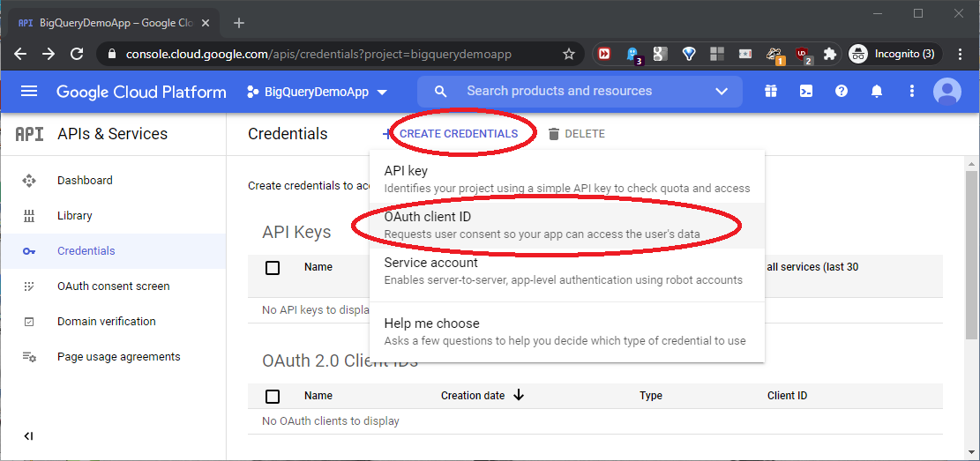Open Chrome three-dot menu
The image size is (980, 461).
(961, 55)
